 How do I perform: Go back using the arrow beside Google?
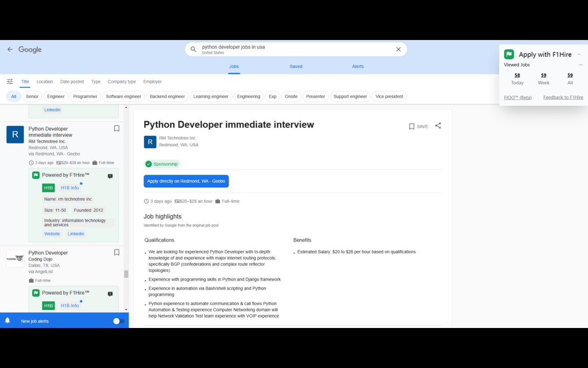click(x=10, y=49)
